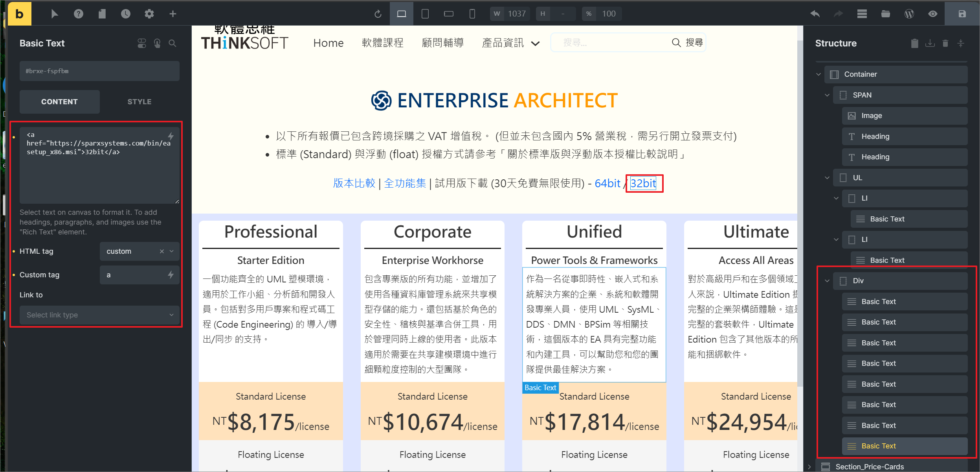Switch to tablet portrait breakpoint icon
The height and width of the screenshot is (472, 980).
point(425,14)
